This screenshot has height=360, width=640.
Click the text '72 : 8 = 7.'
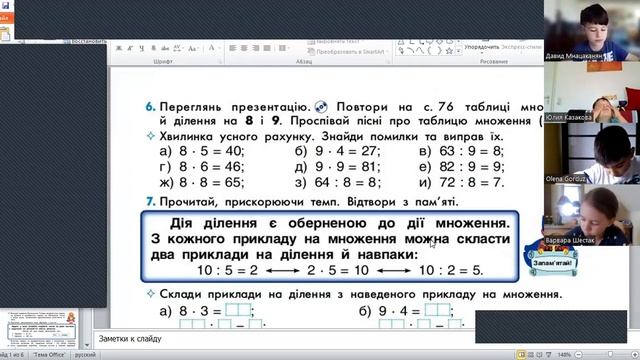point(472,182)
